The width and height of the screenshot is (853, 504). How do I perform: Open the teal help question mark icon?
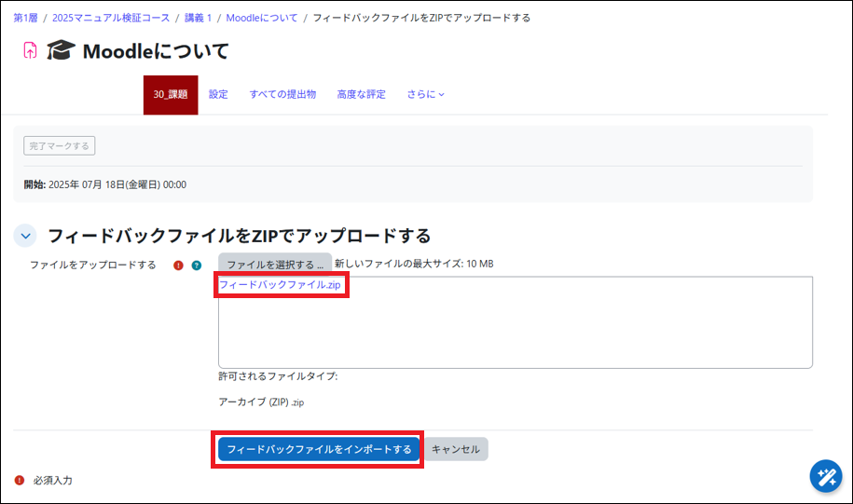pos(197,266)
